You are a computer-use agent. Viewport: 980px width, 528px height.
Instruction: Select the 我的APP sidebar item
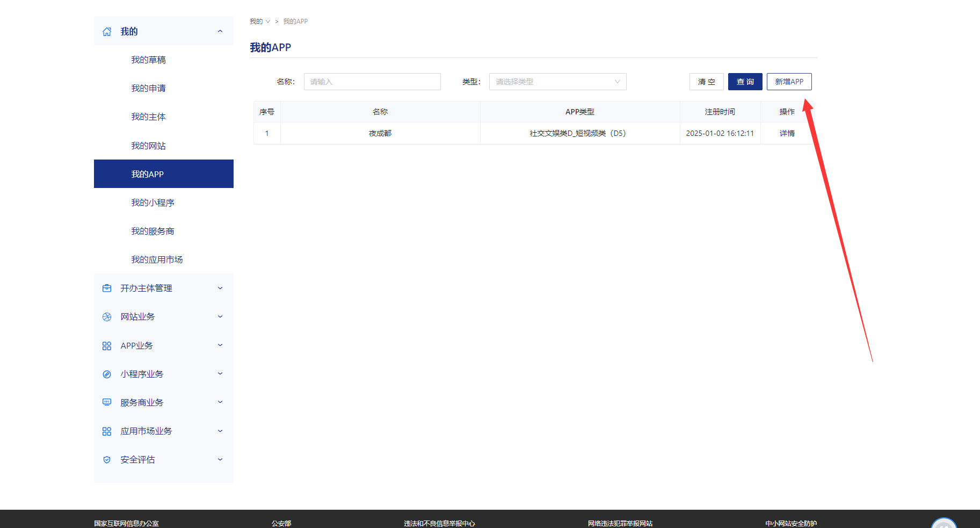click(164, 174)
